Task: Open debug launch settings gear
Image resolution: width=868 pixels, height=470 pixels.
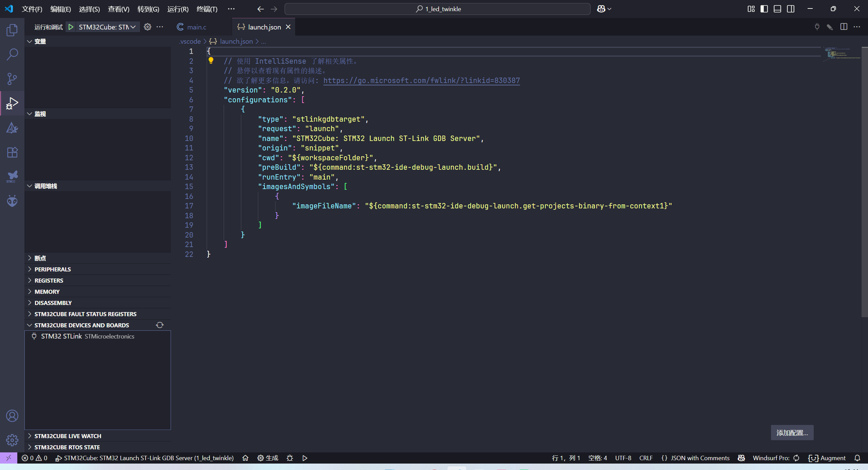Action: point(148,27)
